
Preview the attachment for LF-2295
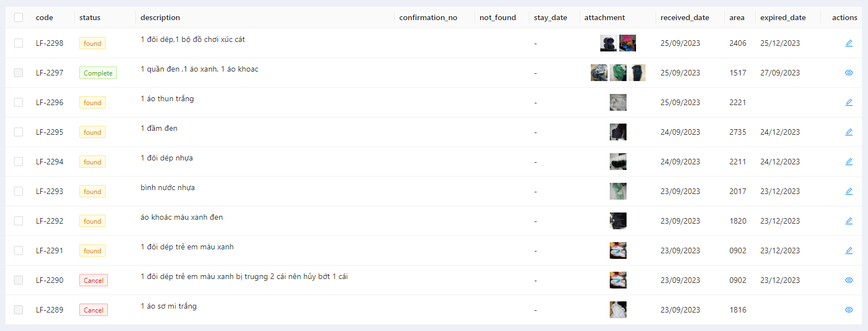[x=618, y=132]
